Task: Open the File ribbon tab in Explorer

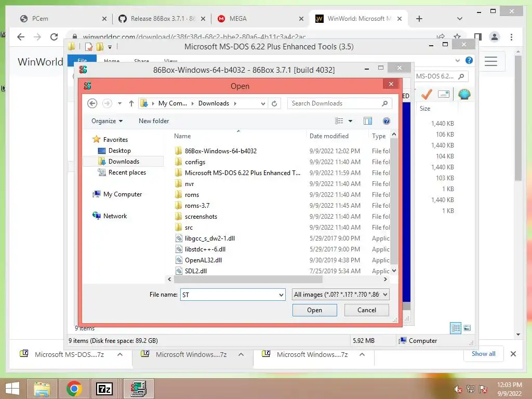Action: (x=82, y=59)
